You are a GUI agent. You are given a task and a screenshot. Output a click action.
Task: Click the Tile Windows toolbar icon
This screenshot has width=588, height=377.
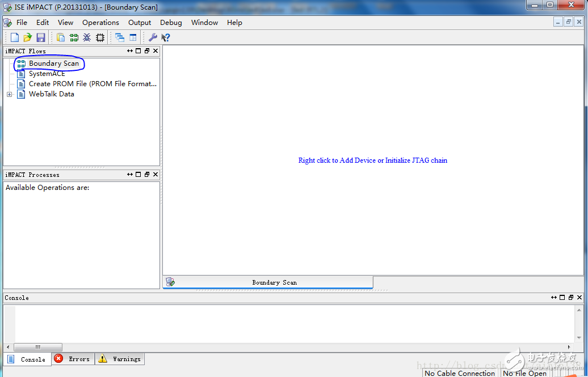(134, 37)
